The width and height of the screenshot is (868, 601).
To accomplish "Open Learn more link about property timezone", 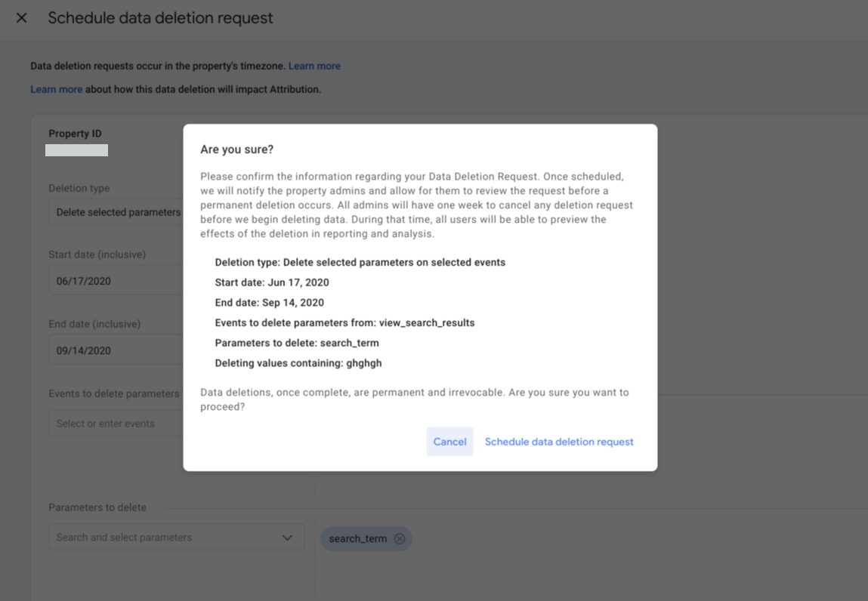I will (314, 66).
